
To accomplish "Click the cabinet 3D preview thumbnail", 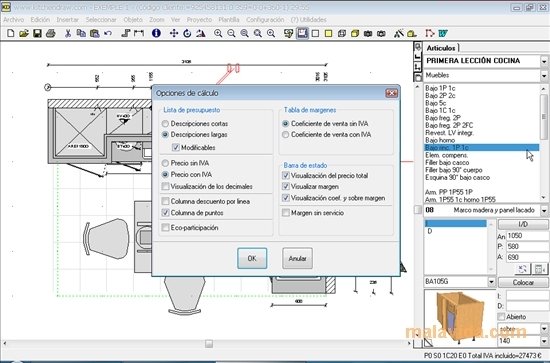I will click(x=460, y=317).
